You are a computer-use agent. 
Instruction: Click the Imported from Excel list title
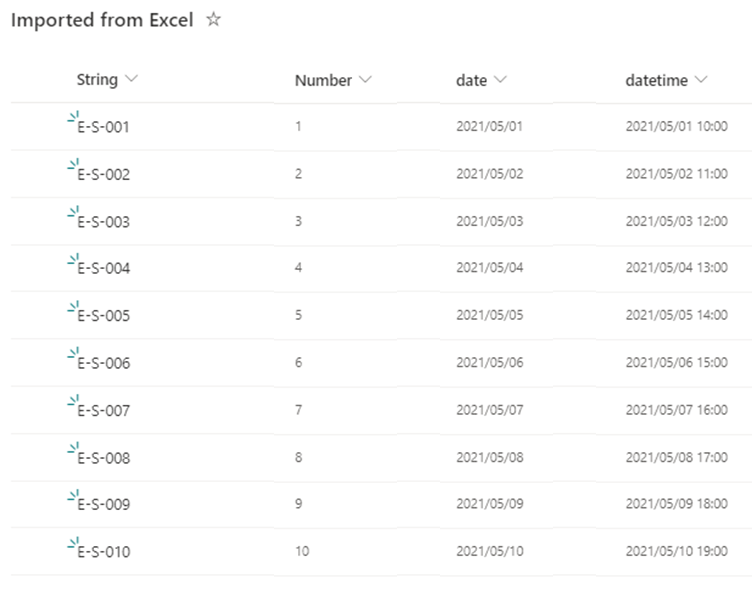coord(102,21)
